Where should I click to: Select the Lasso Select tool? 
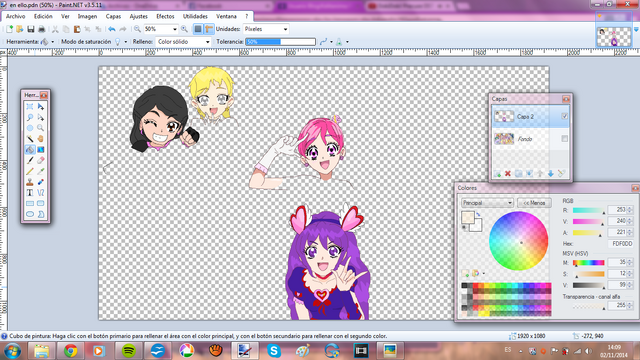pyautogui.click(x=30, y=117)
